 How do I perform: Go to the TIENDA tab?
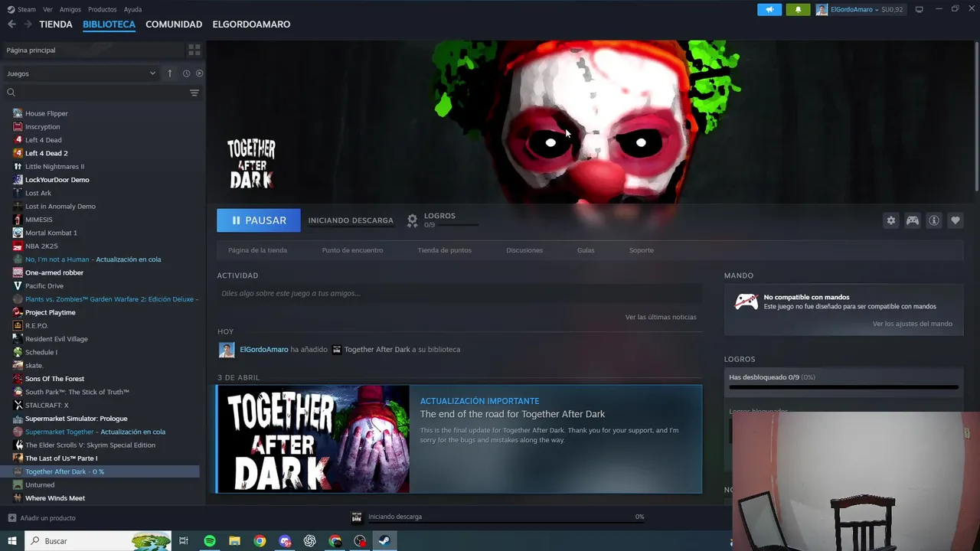[x=56, y=24]
